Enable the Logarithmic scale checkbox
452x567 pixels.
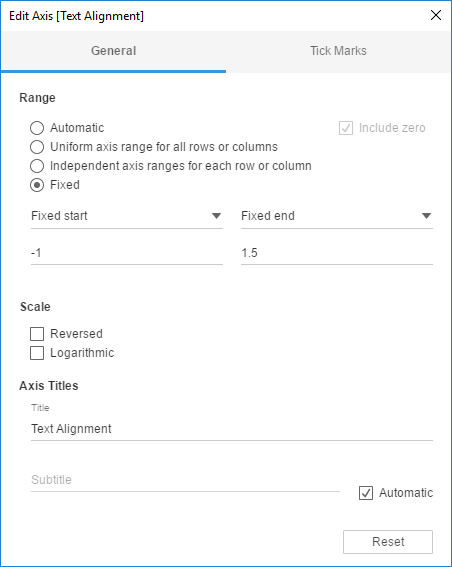[37, 353]
